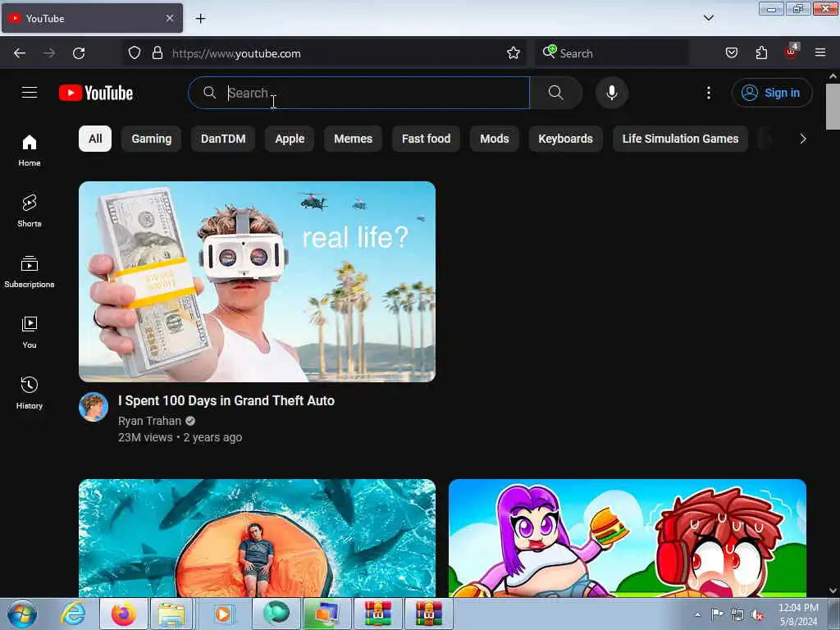Select the Keyboards filter chip

[x=566, y=139]
